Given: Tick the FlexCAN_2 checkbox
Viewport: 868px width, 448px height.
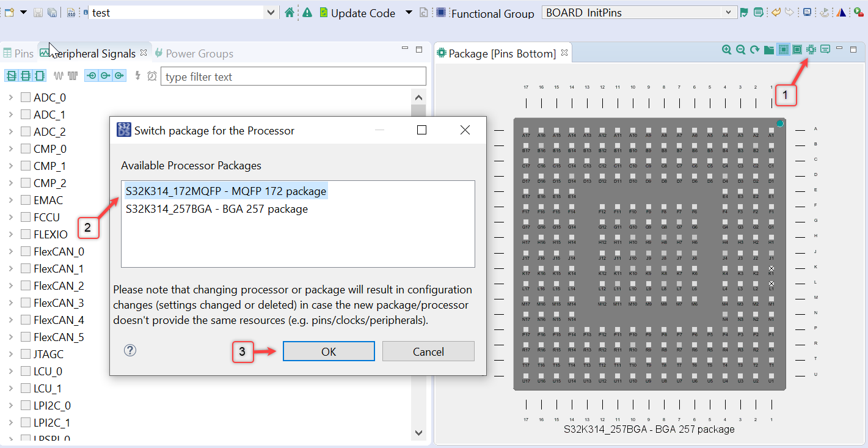Looking at the screenshot, I should [x=26, y=285].
